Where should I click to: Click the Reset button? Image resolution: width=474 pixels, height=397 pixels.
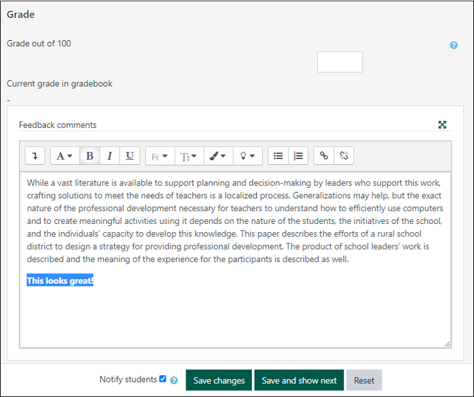click(x=364, y=380)
